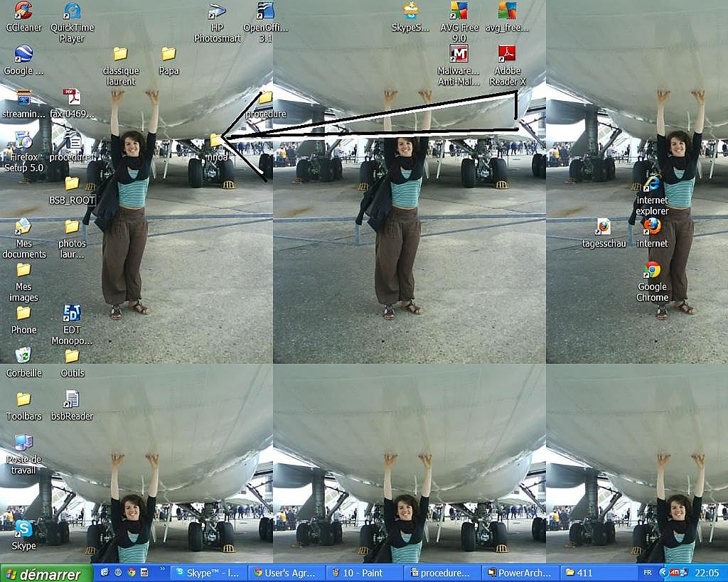This screenshot has height=582, width=728.
Task: Open the OpenOffice 3.1 desktop icon
Action: [x=266, y=22]
